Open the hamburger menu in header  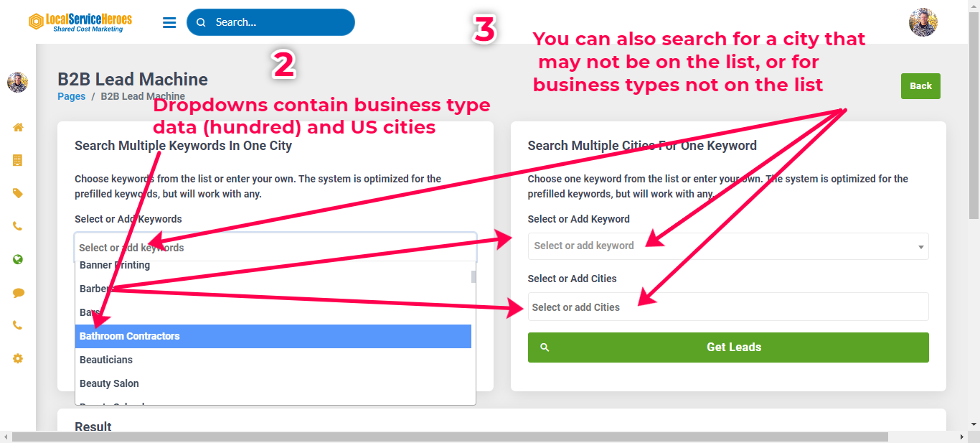pyautogui.click(x=169, y=22)
